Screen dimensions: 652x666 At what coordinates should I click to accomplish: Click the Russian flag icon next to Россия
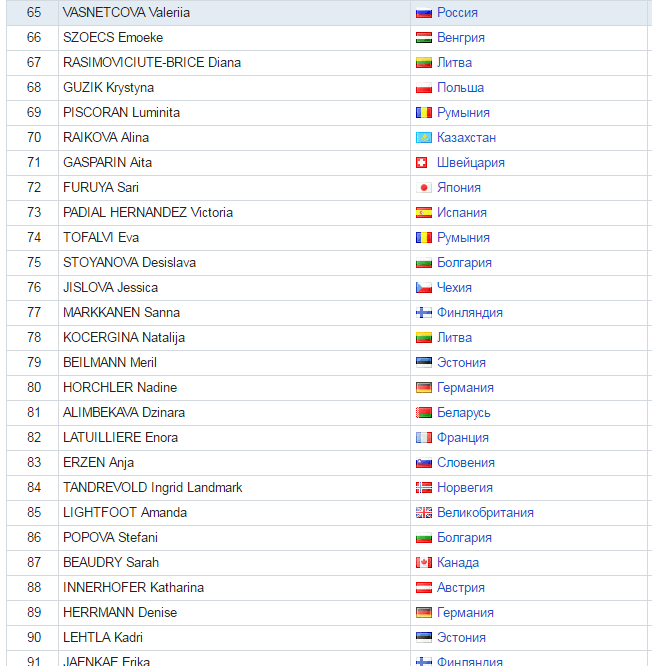click(423, 13)
